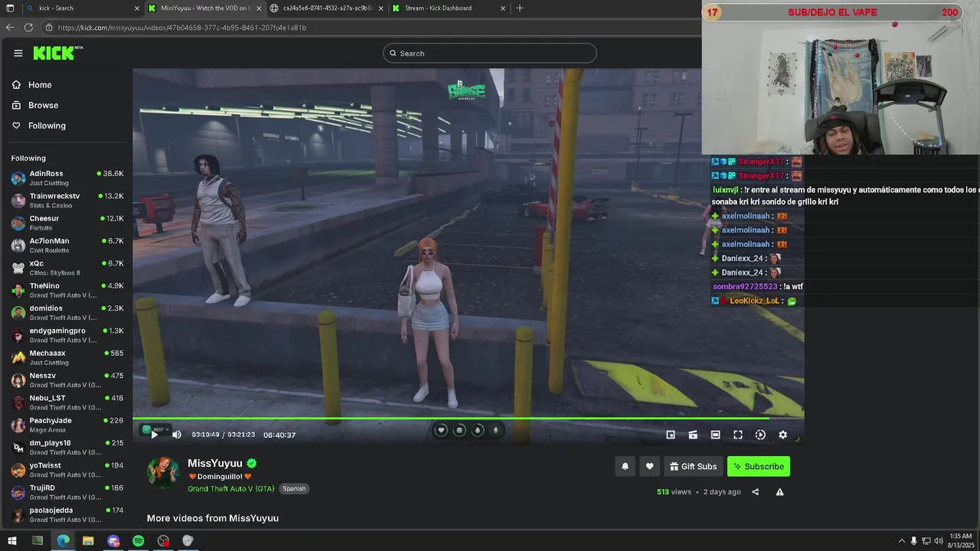The width and height of the screenshot is (980, 551).
Task: Open AdinRoss channel in Following list
Action: (x=67, y=178)
